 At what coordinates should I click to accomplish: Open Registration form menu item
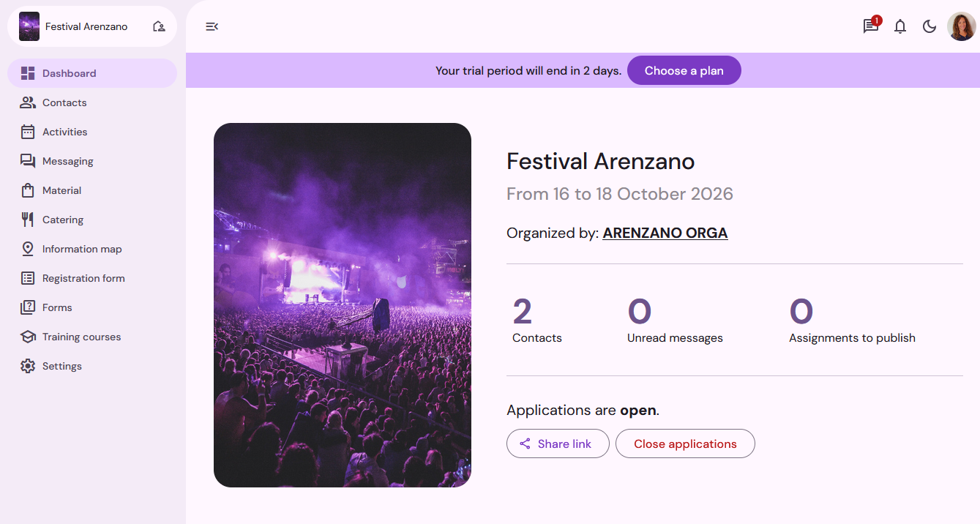(83, 278)
